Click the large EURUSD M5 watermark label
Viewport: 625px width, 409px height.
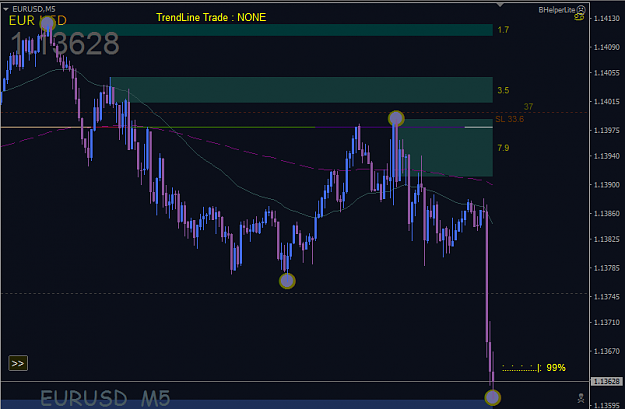[105, 398]
